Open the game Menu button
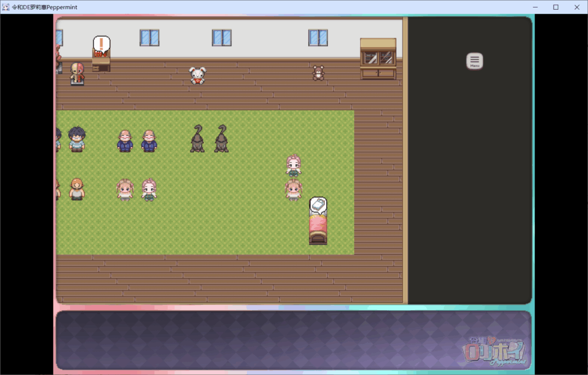This screenshot has width=588, height=375. pos(474,61)
